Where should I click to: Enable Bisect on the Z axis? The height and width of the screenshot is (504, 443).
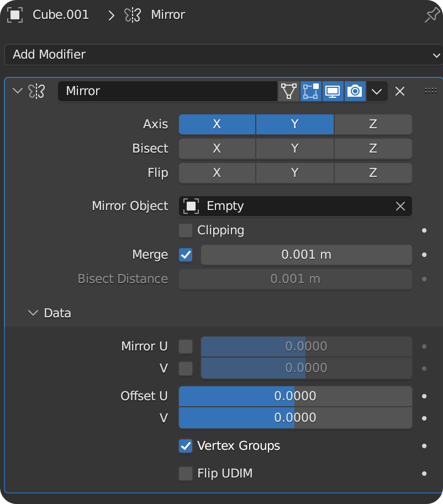tap(373, 149)
